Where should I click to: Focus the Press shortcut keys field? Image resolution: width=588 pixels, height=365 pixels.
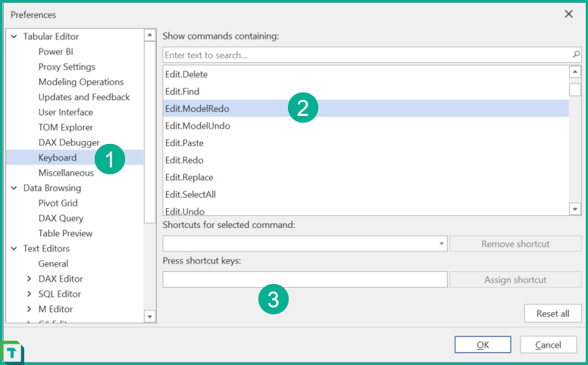305,279
